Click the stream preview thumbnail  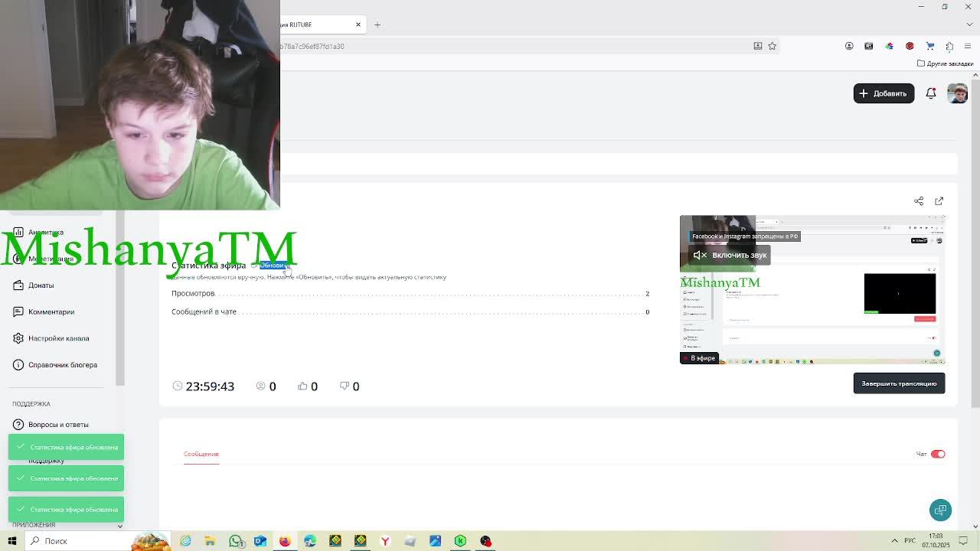(x=812, y=290)
